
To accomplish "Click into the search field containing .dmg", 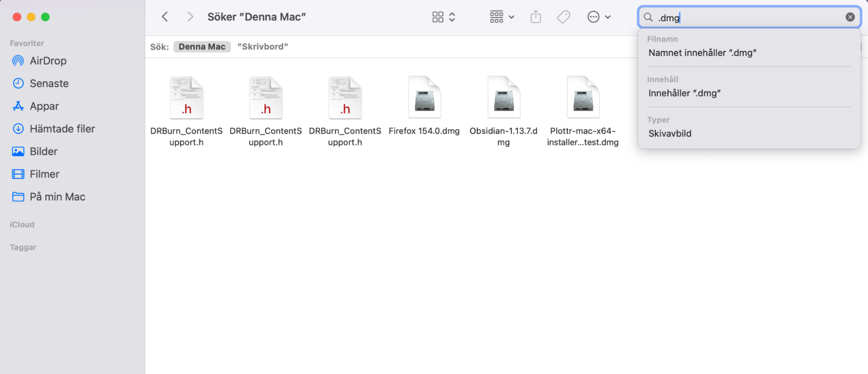I will coord(749,17).
